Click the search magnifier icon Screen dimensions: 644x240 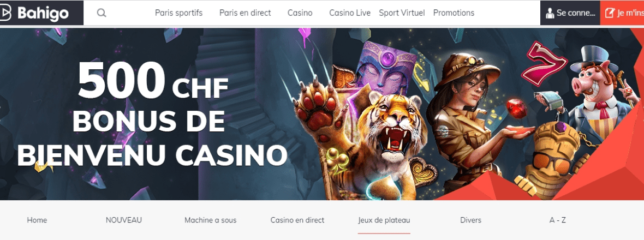102,13
